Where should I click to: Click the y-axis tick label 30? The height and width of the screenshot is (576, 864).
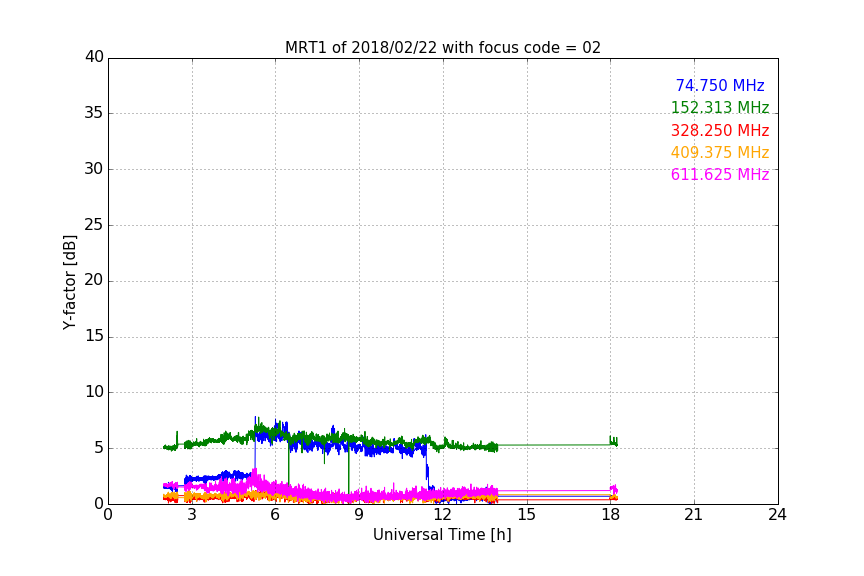click(x=94, y=169)
